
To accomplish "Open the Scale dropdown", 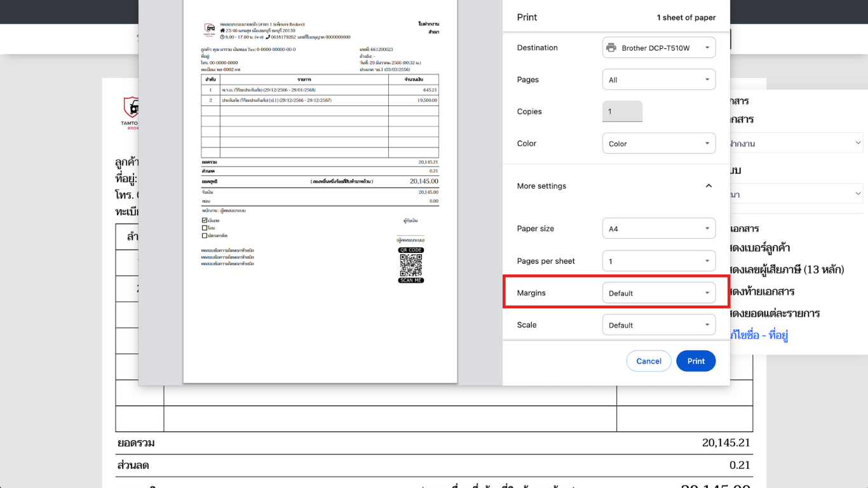I will click(658, 325).
